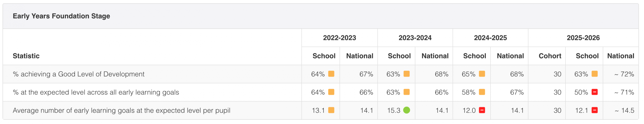Click the Cohort column header
Image resolution: width=644 pixels, height=124 pixels.
(x=550, y=56)
